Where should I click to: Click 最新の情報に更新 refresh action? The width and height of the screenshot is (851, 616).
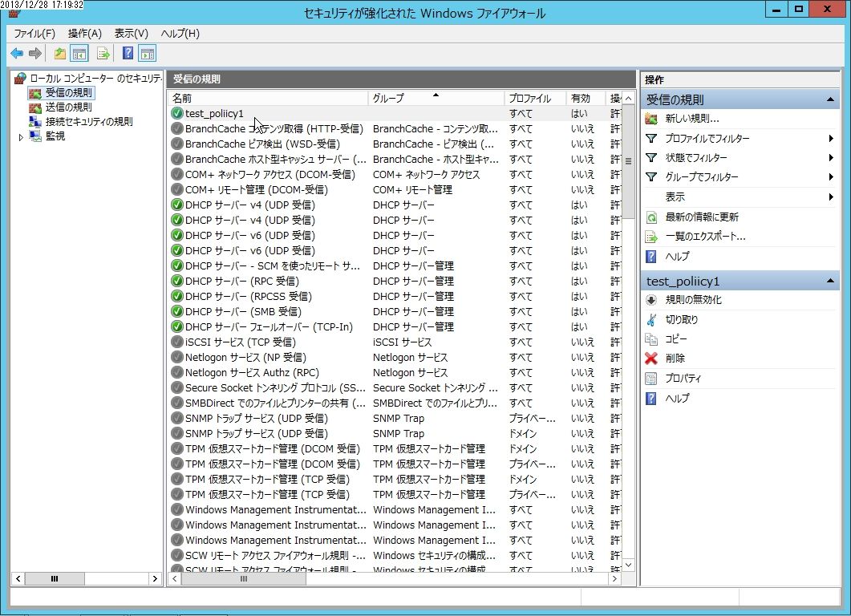[702, 217]
